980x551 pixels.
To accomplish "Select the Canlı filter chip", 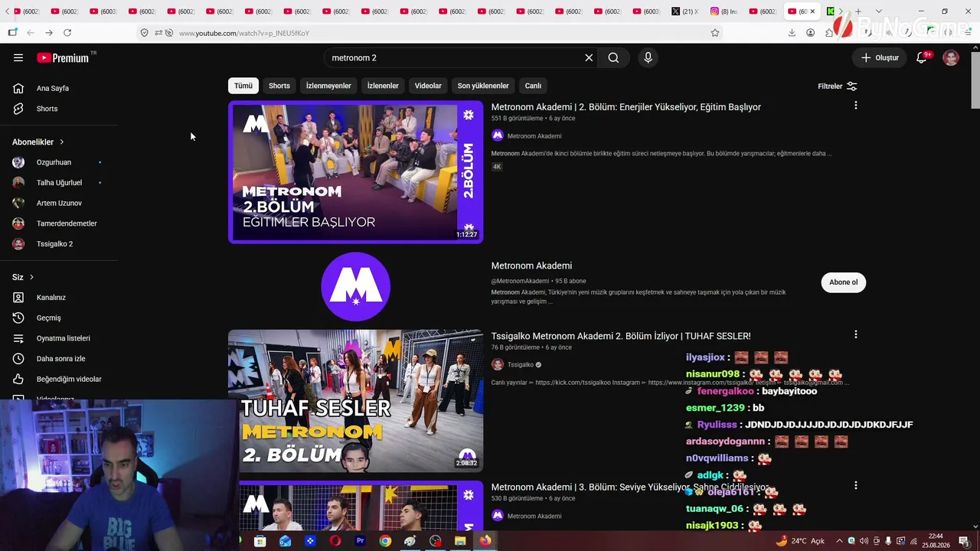I will 533,86.
